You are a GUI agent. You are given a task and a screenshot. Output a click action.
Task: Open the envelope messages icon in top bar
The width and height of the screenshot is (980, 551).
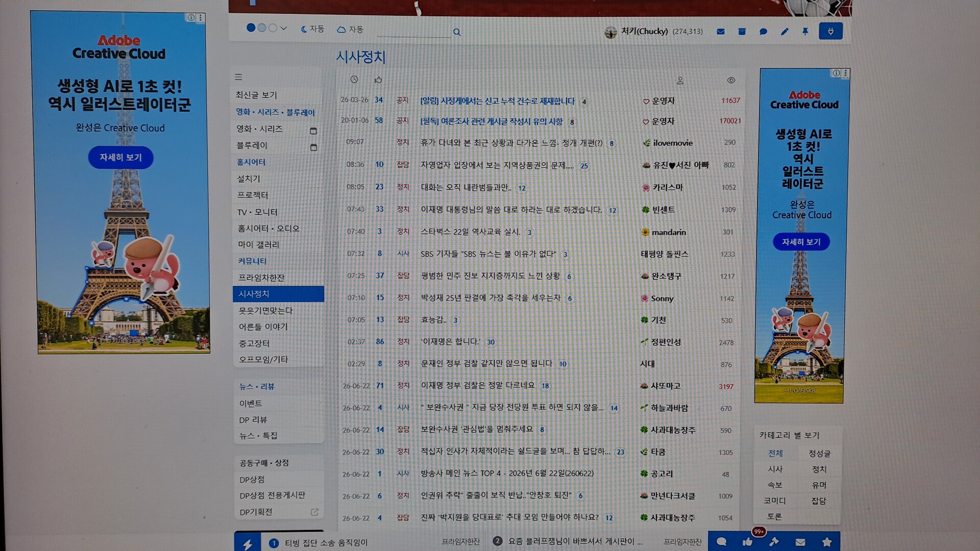coord(720,32)
